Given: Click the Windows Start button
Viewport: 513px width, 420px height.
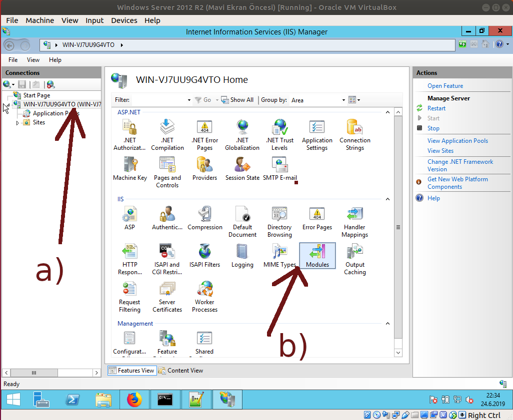Looking at the screenshot, I should pos(13,400).
